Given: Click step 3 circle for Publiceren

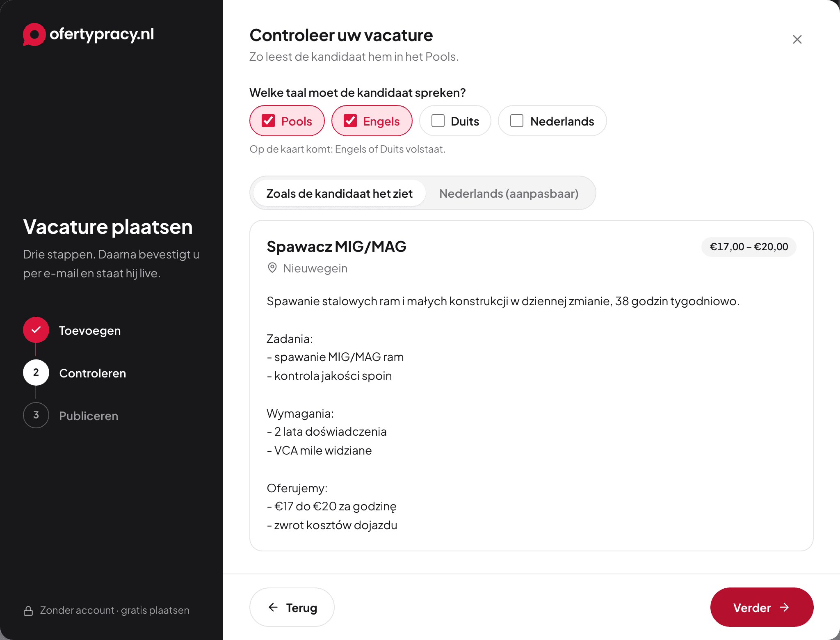Looking at the screenshot, I should pyautogui.click(x=36, y=415).
